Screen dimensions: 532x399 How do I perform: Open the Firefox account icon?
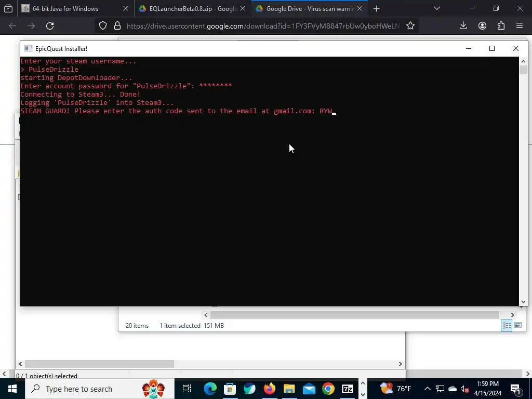point(482,26)
